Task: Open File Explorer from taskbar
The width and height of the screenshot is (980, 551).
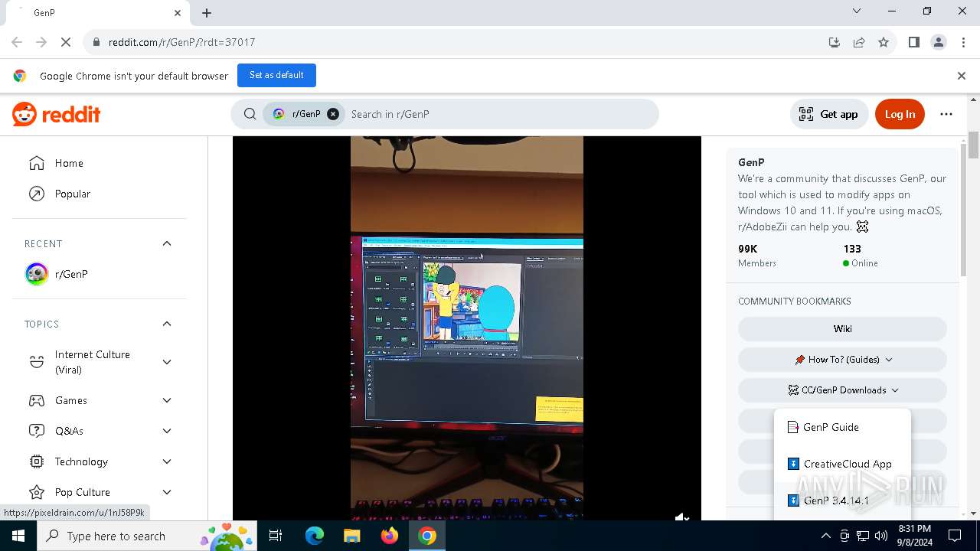Action: click(x=351, y=536)
